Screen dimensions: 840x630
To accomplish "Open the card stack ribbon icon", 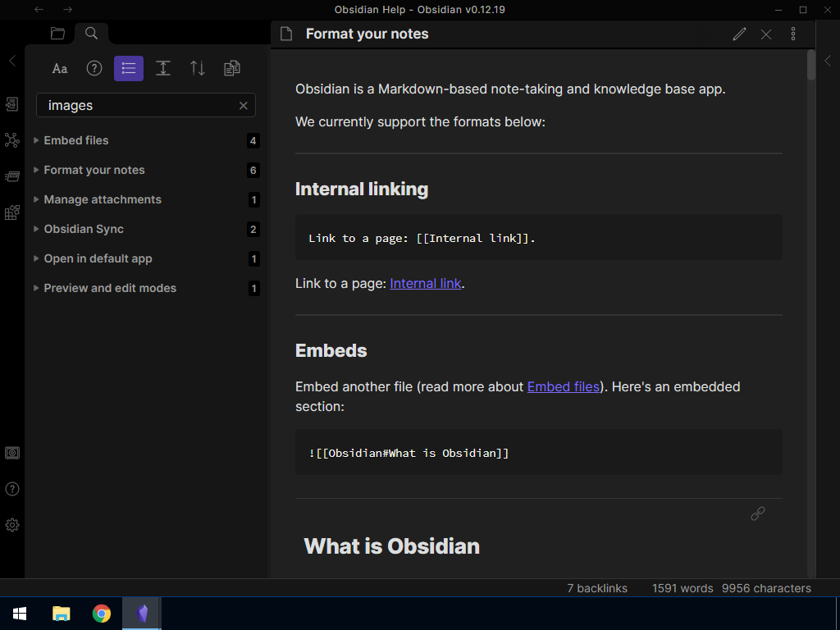I will point(12,176).
